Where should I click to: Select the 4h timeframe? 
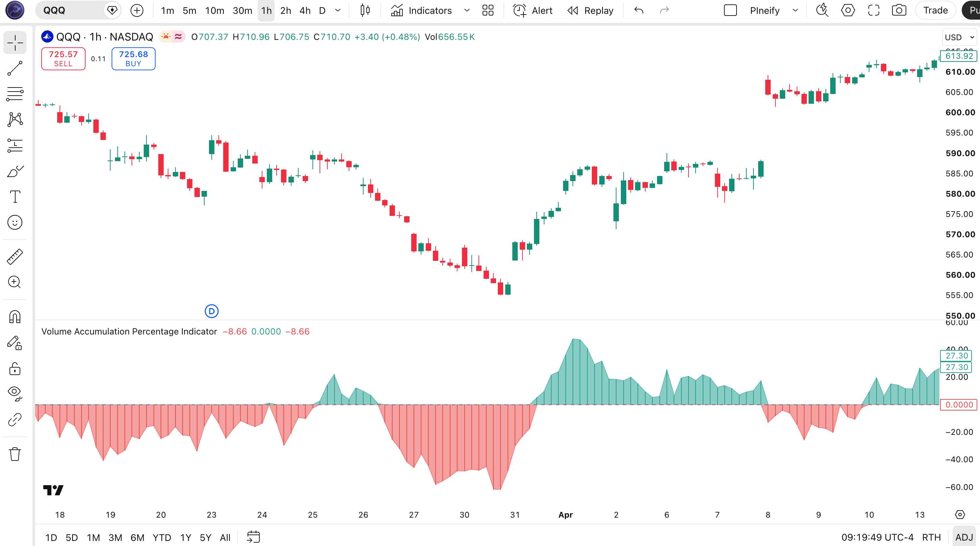click(305, 10)
